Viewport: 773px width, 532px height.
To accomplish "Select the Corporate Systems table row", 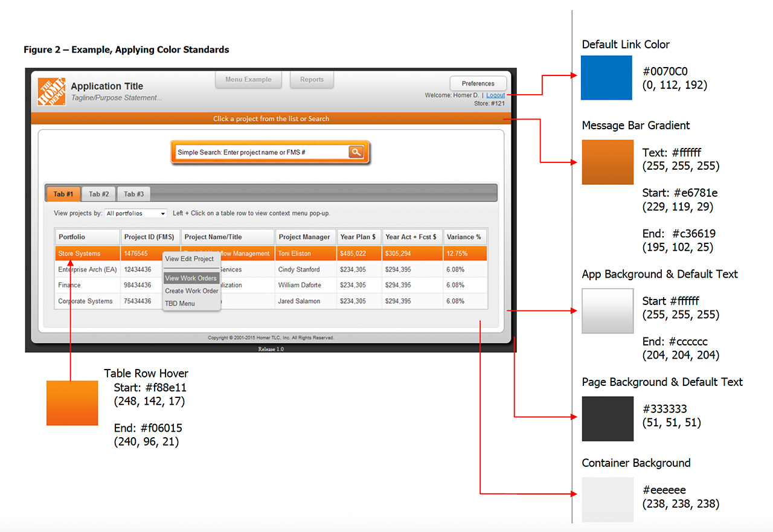I will point(86,301).
